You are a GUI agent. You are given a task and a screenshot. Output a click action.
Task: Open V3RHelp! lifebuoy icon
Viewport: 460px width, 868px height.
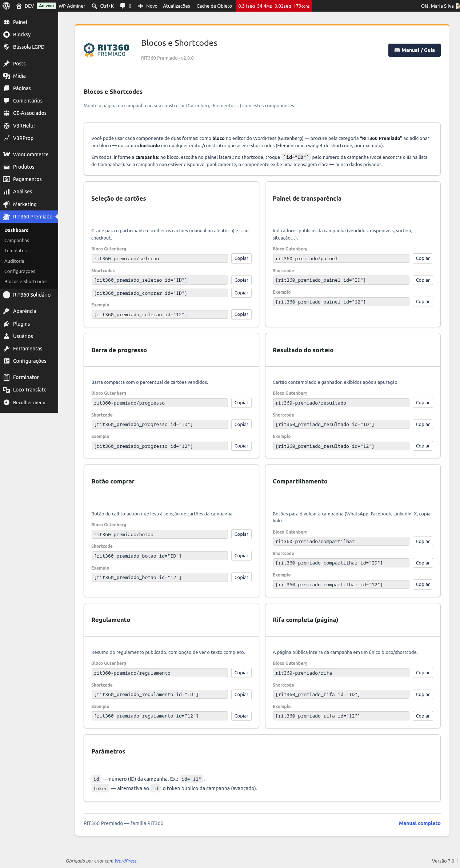(7, 126)
